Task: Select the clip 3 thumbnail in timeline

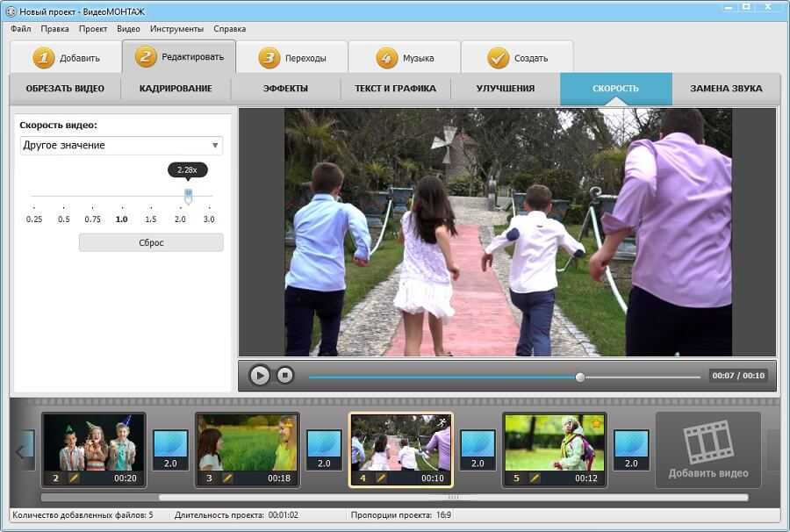Action: click(247, 442)
